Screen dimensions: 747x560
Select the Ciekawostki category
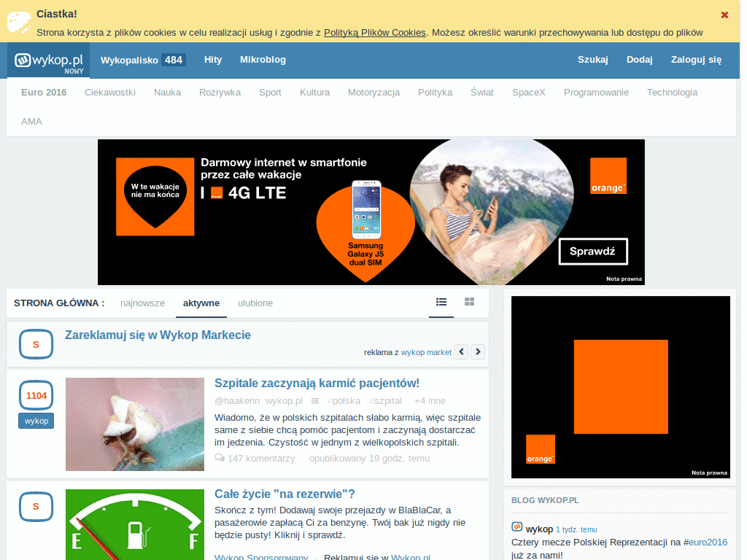click(110, 93)
